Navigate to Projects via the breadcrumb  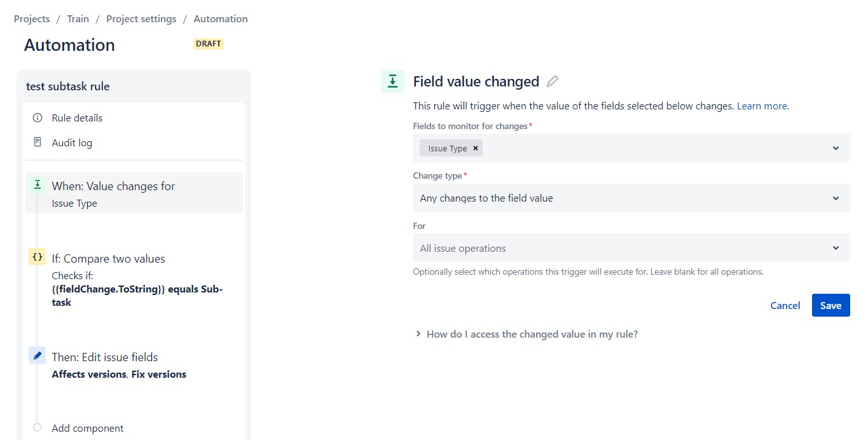31,18
